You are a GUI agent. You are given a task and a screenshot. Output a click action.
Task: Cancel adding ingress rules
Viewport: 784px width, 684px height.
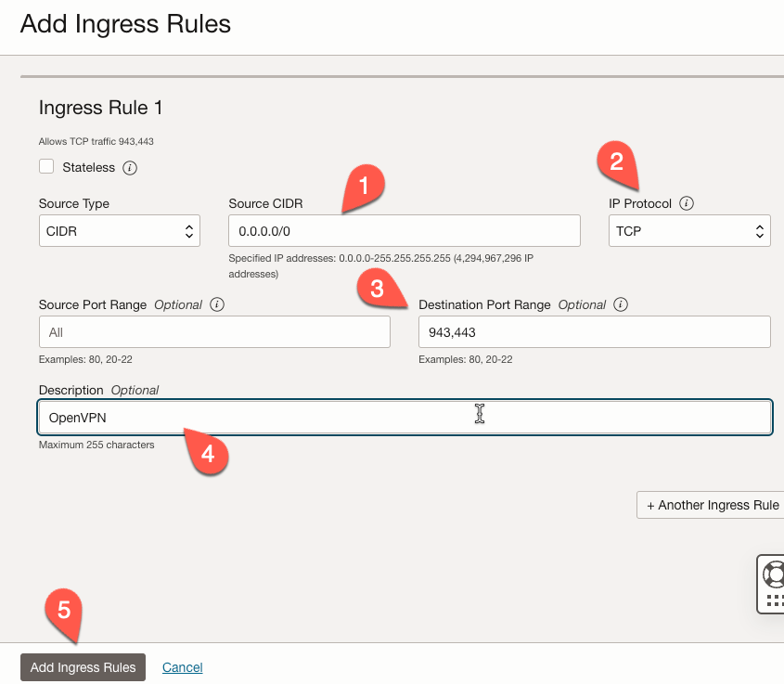[183, 667]
